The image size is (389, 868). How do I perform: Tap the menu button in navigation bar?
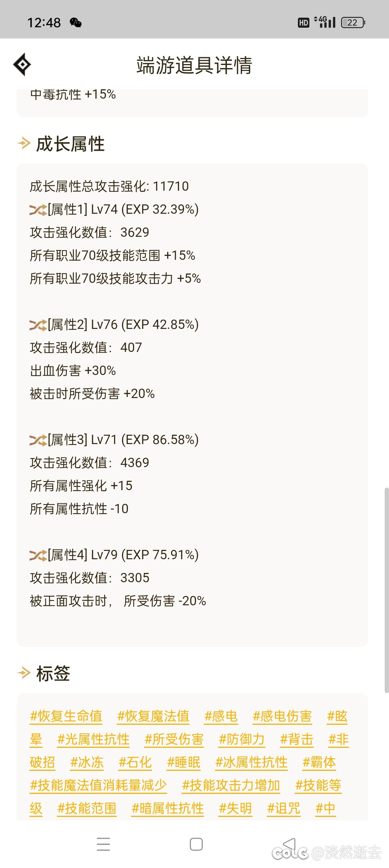103,844
